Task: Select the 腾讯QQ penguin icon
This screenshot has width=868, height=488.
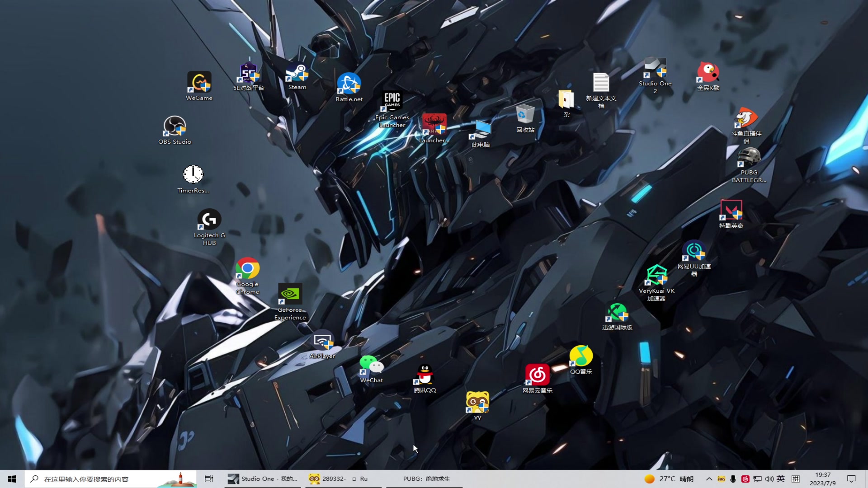Action: pyautogui.click(x=425, y=379)
